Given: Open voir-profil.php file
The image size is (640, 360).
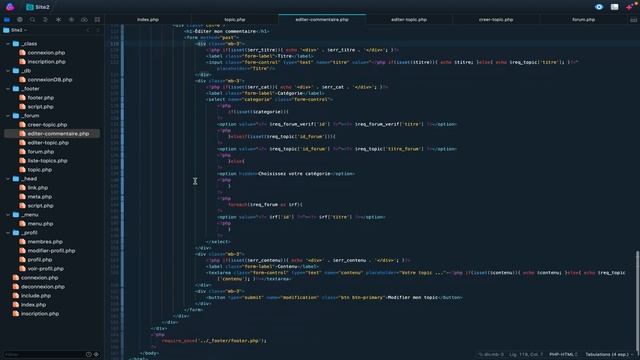Looking at the screenshot, I should click(42, 269).
